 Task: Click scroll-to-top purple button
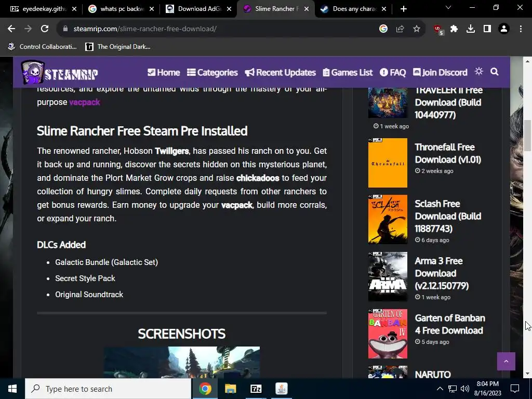click(506, 362)
